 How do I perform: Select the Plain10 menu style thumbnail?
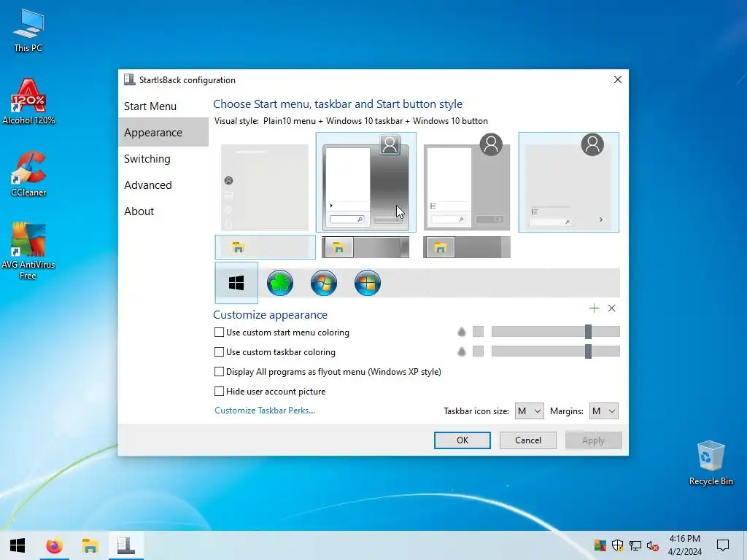pyautogui.click(x=569, y=182)
